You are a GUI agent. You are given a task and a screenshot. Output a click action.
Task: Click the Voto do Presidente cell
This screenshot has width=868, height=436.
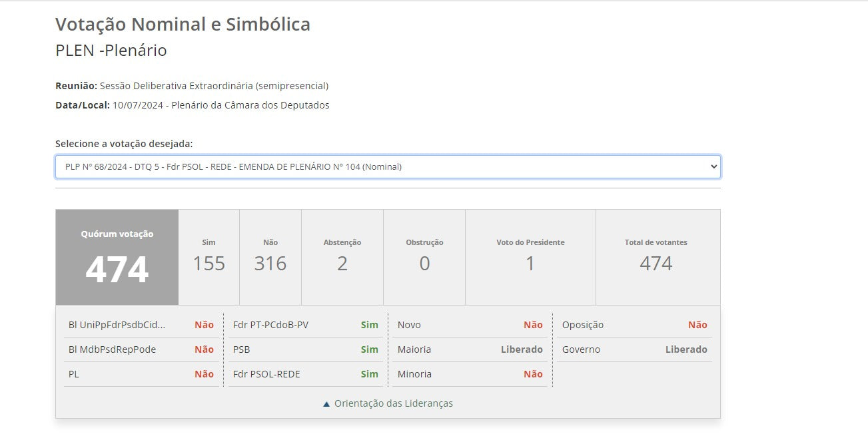530,258
